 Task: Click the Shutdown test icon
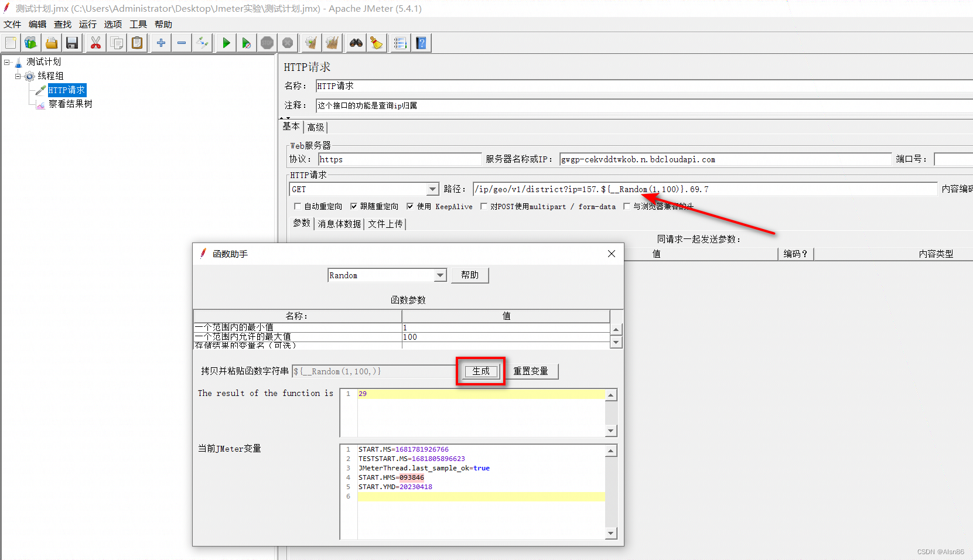click(288, 43)
